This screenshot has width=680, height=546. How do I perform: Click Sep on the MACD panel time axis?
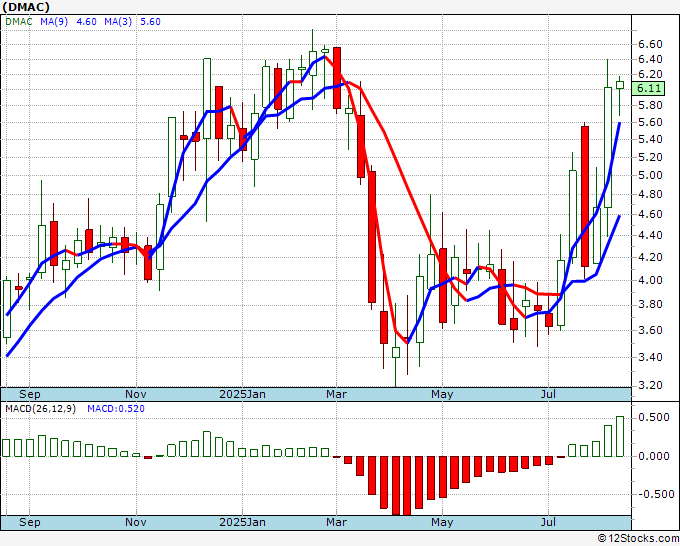point(29,522)
